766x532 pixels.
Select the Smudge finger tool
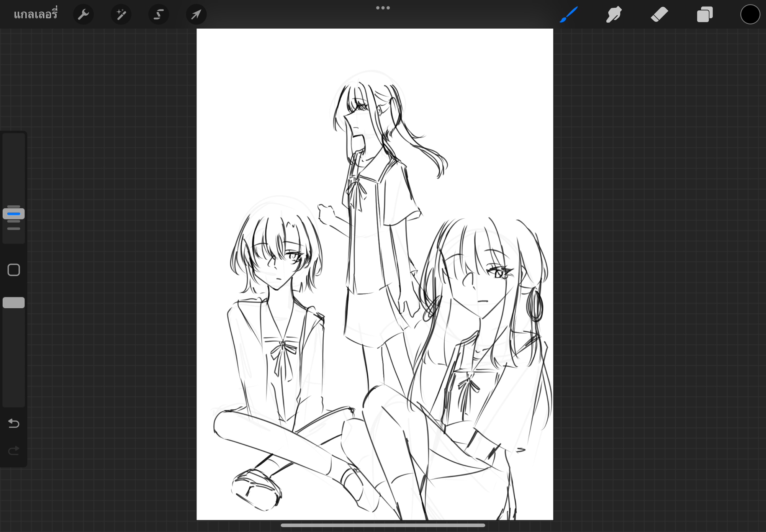614,15
